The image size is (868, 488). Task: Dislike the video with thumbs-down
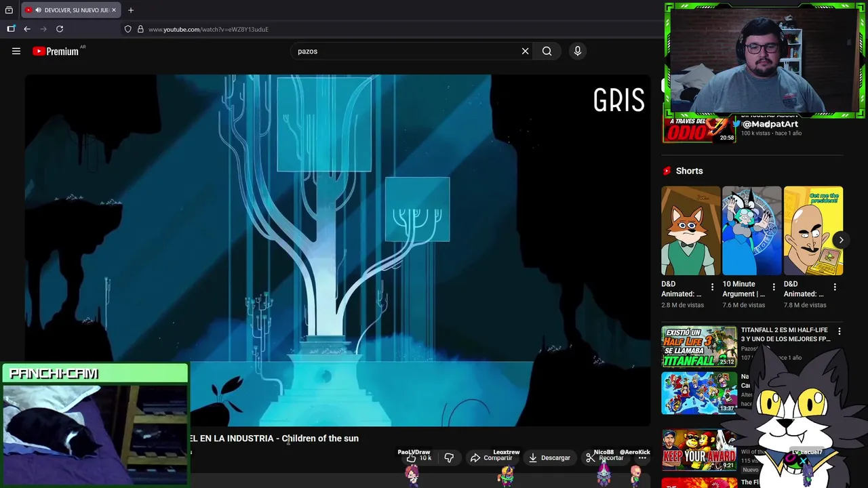click(x=449, y=458)
